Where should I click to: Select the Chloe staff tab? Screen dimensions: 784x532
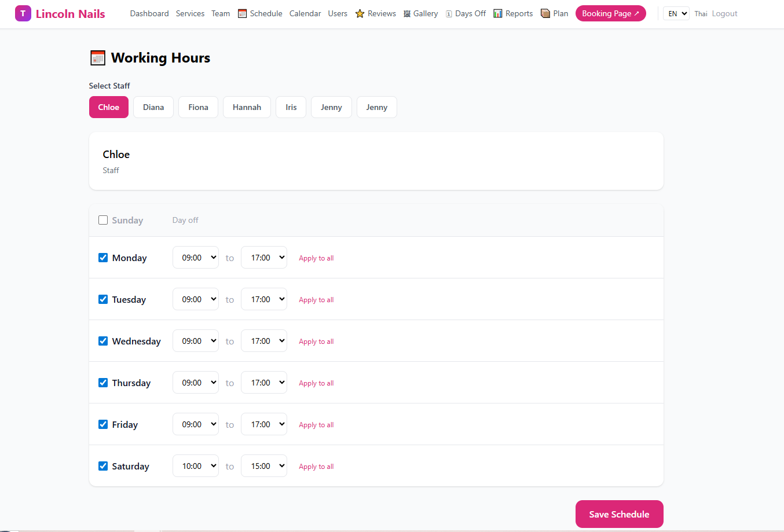coord(109,107)
